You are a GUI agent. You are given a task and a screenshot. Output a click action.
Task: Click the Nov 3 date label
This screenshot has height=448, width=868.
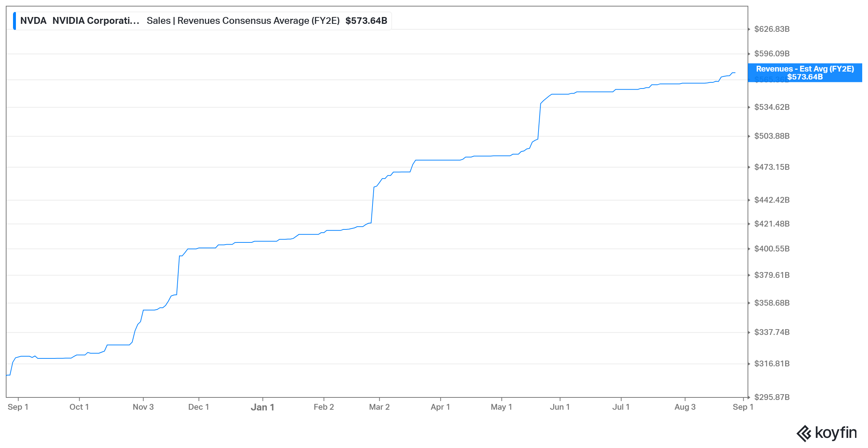click(143, 407)
